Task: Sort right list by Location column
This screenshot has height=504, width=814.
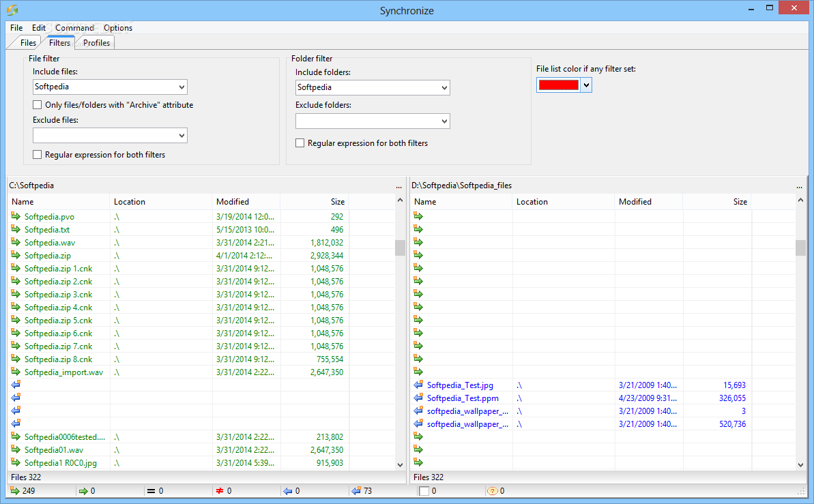Action: (x=564, y=201)
